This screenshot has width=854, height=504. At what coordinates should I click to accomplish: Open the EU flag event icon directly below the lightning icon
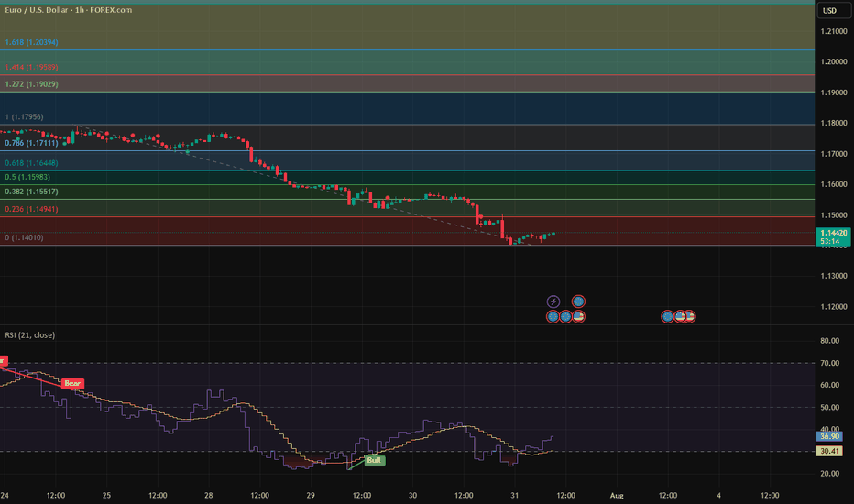pos(553,316)
